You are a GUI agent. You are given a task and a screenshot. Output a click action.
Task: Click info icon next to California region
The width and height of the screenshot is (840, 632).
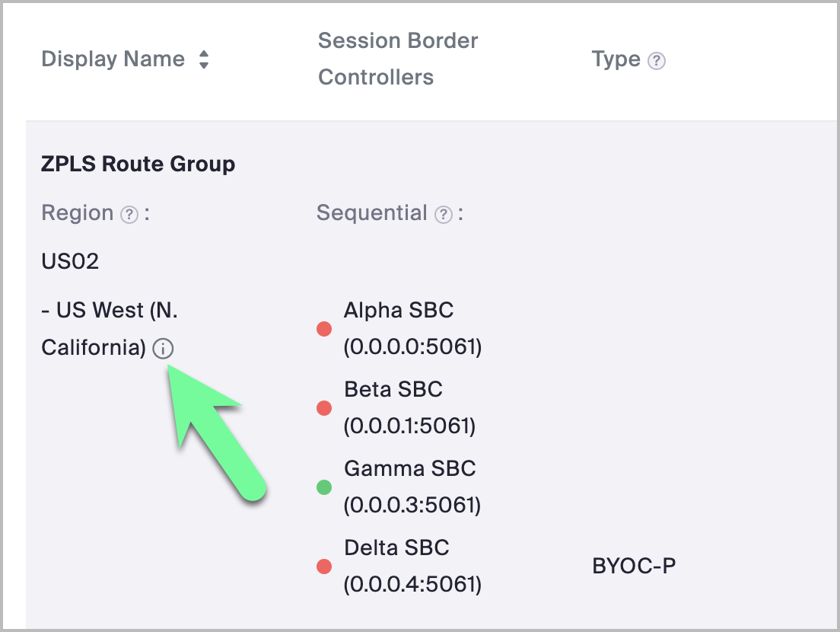pyautogui.click(x=163, y=349)
